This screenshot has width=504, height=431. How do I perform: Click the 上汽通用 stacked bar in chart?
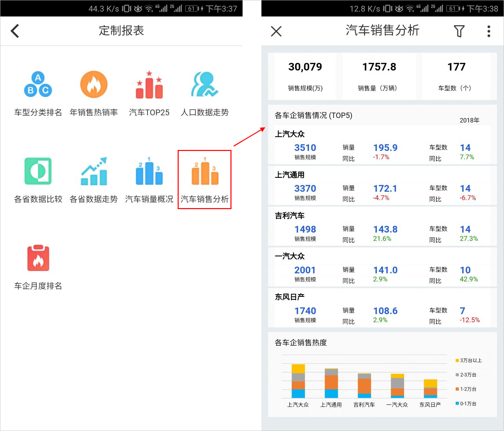pyautogui.click(x=331, y=383)
